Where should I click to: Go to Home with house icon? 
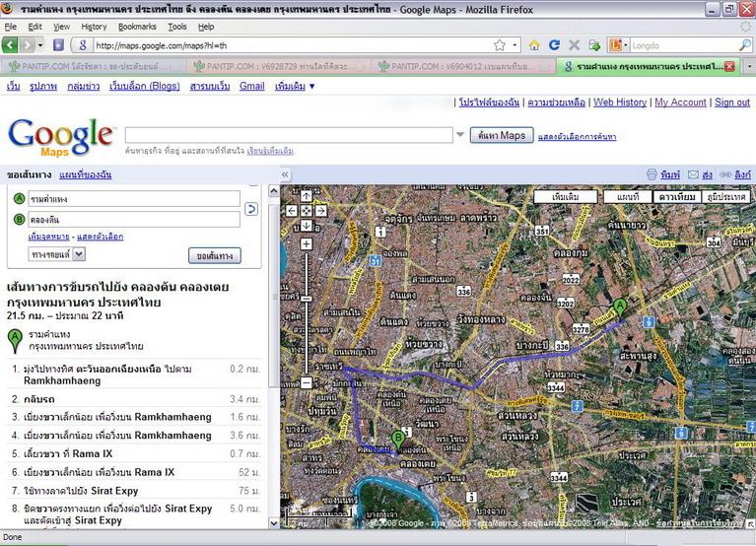[x=534, y=45]
